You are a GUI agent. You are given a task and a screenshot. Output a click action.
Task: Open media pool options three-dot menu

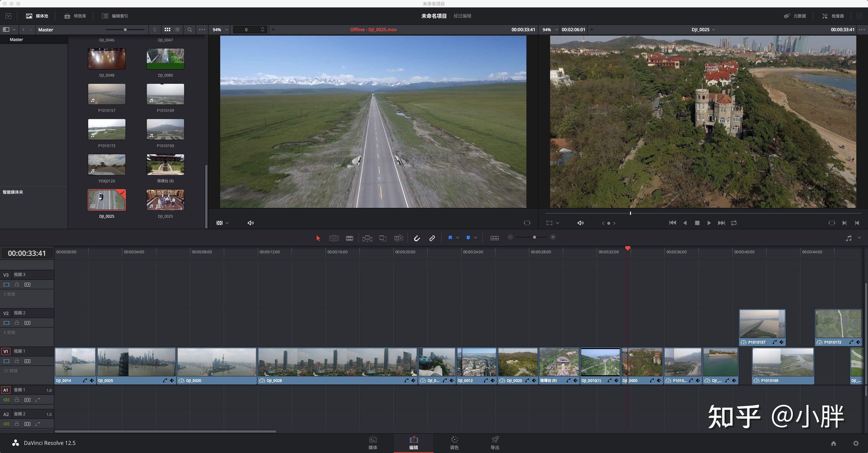[x=202, y=30]
